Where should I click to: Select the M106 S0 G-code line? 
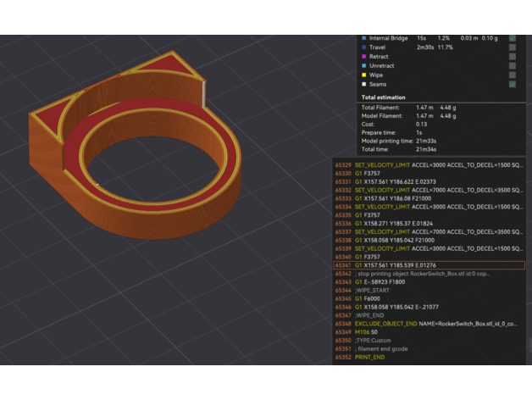367,332
